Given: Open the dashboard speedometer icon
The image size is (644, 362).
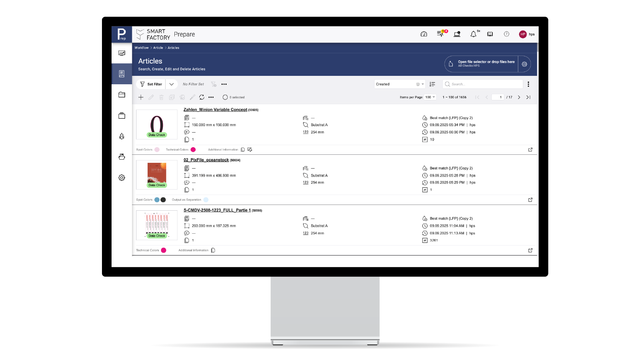Looking at the screenshot, I should point(424,34).
